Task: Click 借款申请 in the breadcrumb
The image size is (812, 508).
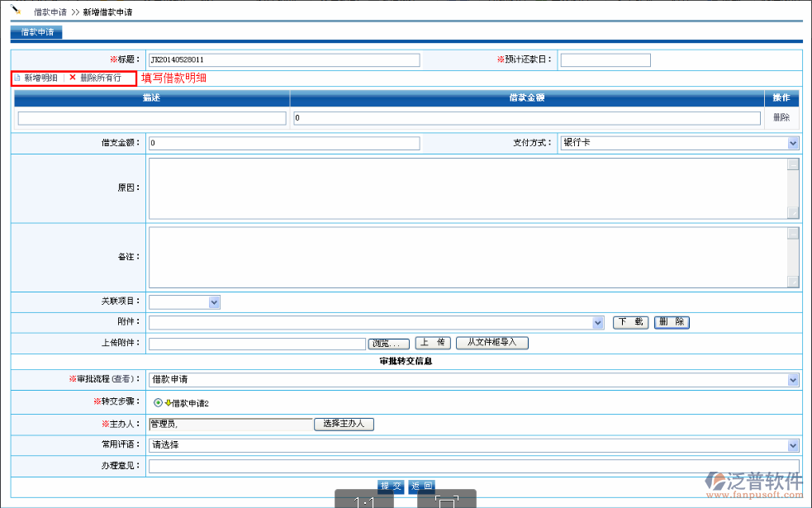Action: 50,13
